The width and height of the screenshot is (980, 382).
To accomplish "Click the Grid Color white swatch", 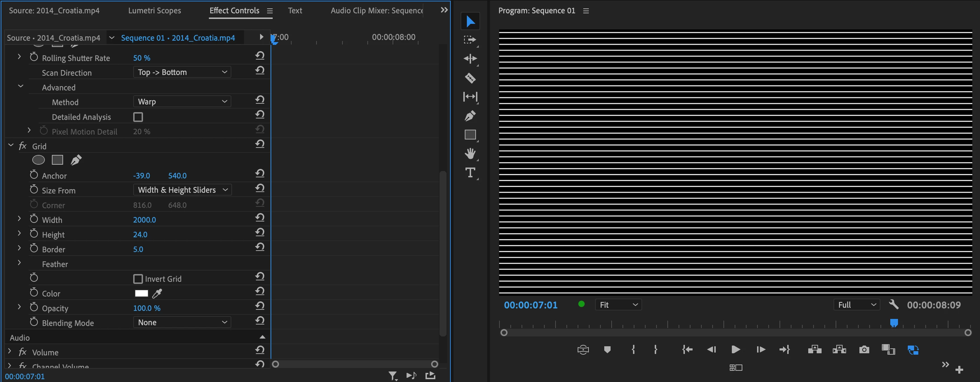I will 141,293.
